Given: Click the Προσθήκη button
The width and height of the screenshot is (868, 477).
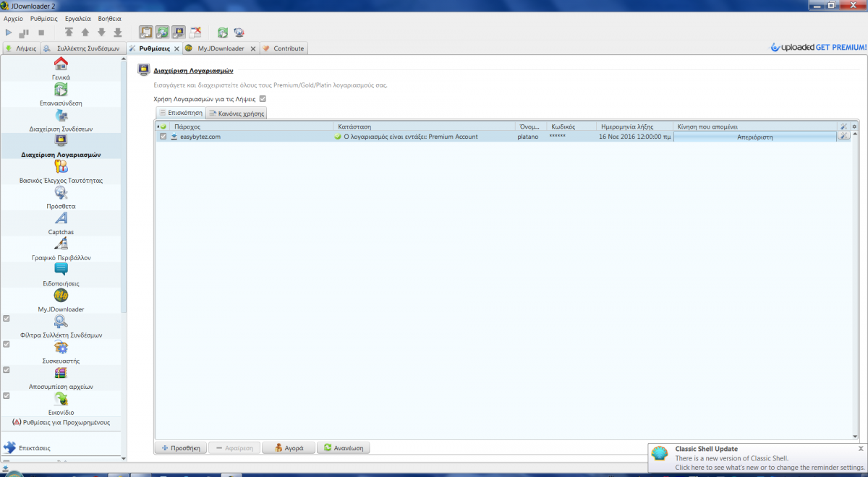Looking at the screenshot, I should point(180,448).
